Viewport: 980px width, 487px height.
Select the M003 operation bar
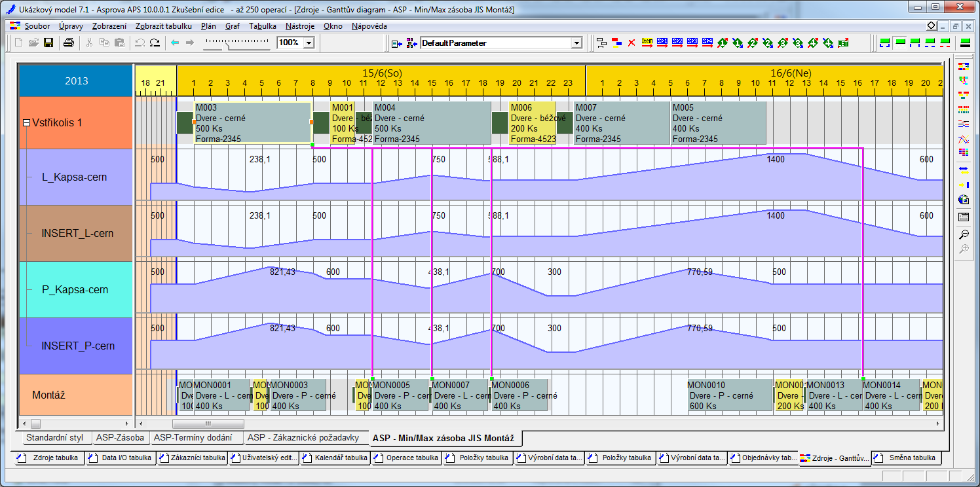coord(252,122)
